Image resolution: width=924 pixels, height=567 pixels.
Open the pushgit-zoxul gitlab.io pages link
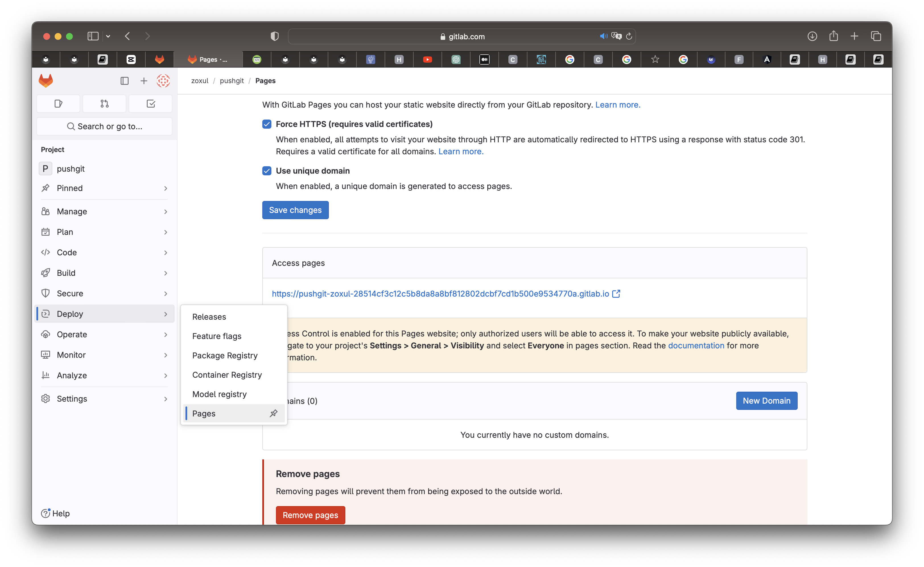coord(440,294)
